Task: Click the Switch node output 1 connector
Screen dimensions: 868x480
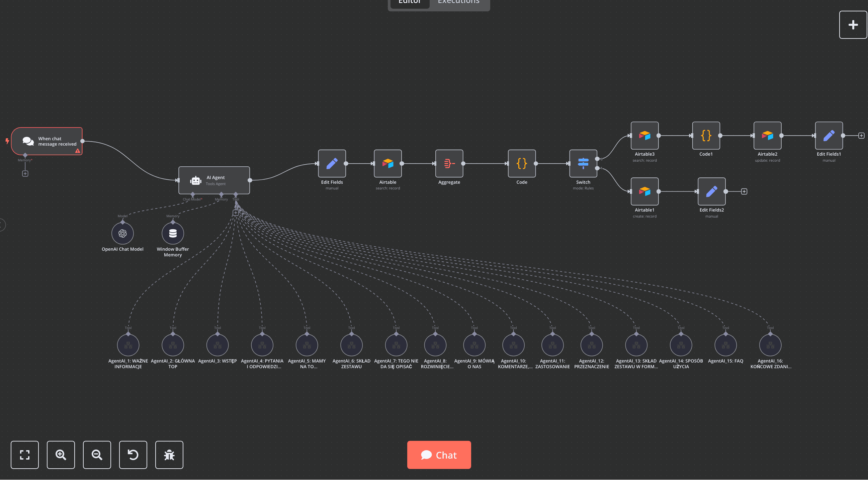Action: click(597, 168)
